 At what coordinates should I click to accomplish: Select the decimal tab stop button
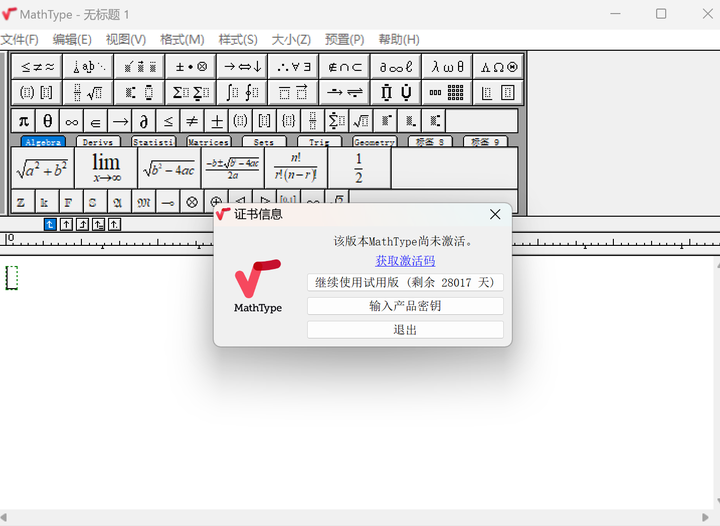point(114,224)
